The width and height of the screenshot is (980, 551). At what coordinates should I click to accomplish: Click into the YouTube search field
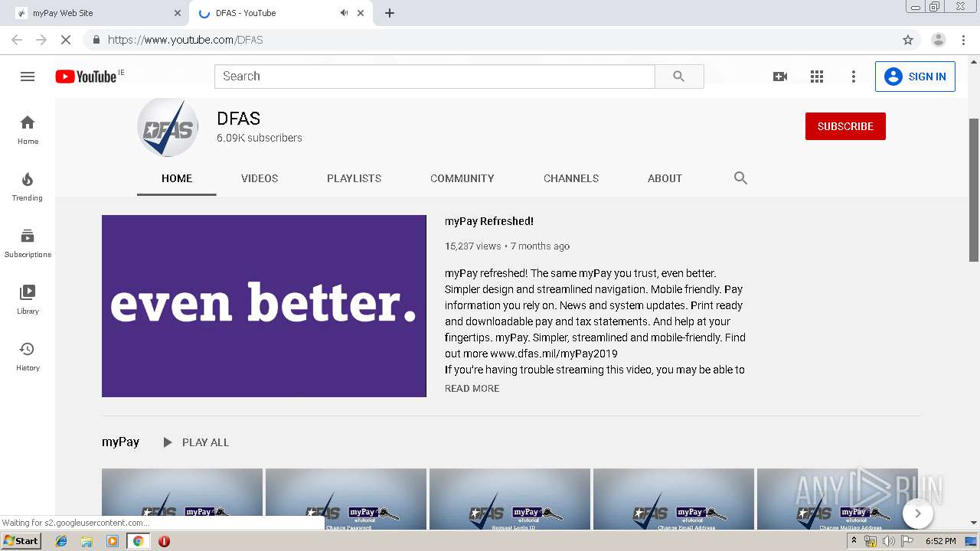[x=435, y=77]
